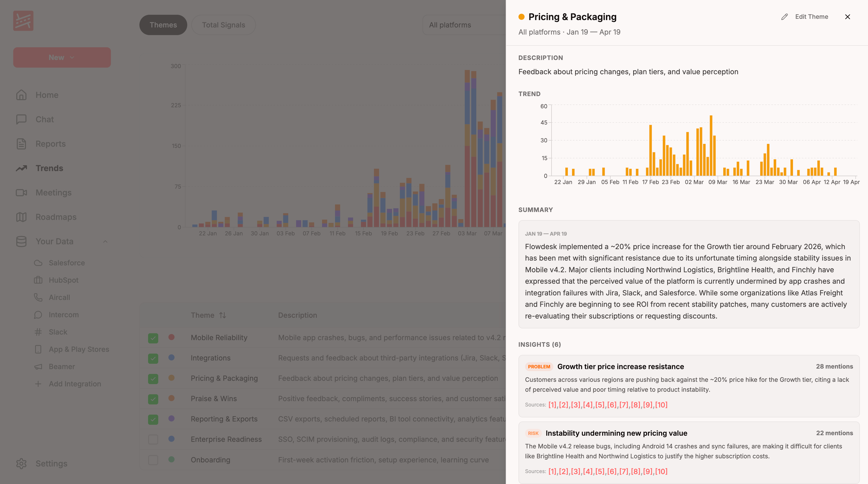Check the Onboarding theme checkbox
Screen dimensions: 868x484
tap(153, 460)
